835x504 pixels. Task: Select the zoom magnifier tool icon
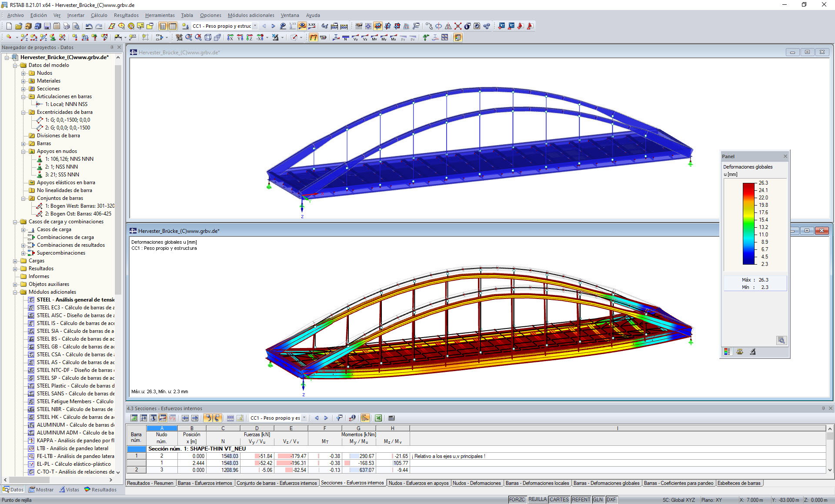coord(190,37)
